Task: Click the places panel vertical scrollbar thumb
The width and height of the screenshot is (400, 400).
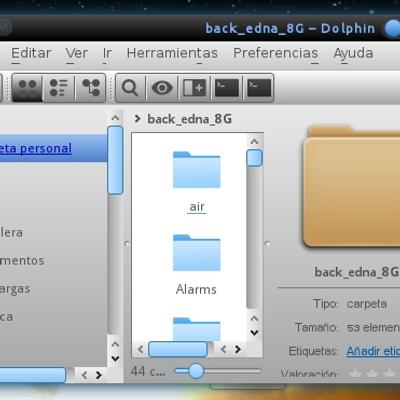Action: [115, 160]
